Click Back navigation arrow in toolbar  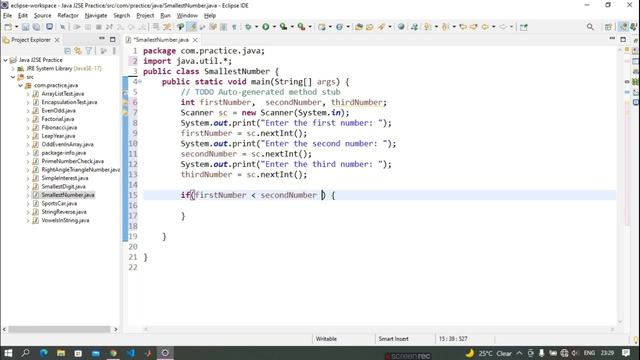(x=485, y=27)
